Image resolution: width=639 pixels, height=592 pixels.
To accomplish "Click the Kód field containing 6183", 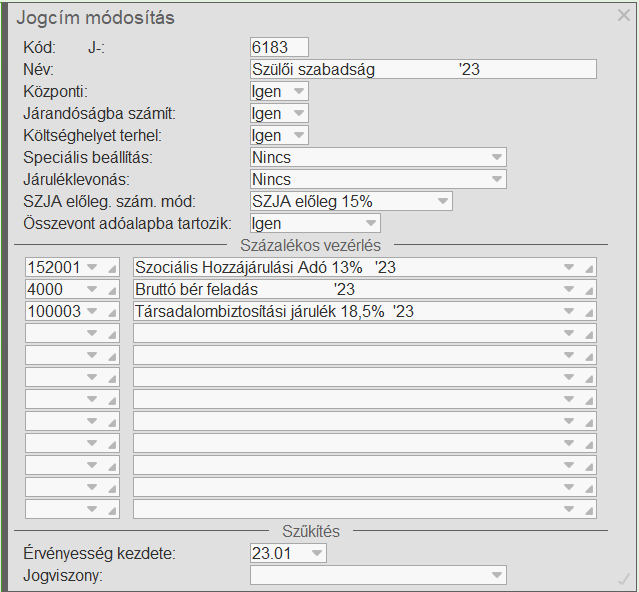I will pos(279,47).
